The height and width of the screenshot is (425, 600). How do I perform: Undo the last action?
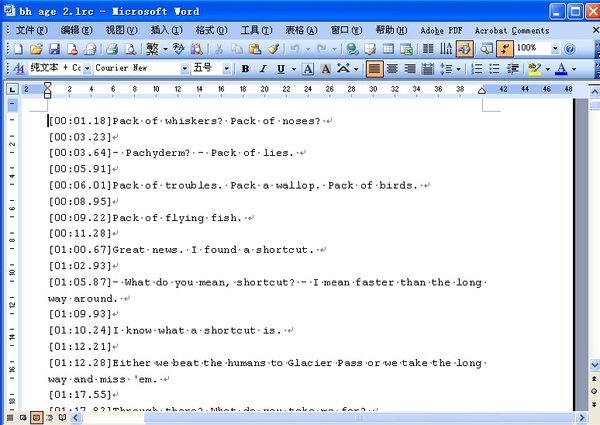pos(295,49)
